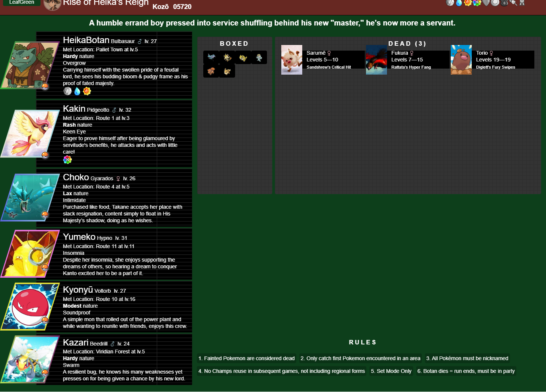The width and height of the screenshot is (546, 392).
Task: Click the LeafGreen game label
Action: [x=21, y=2]
